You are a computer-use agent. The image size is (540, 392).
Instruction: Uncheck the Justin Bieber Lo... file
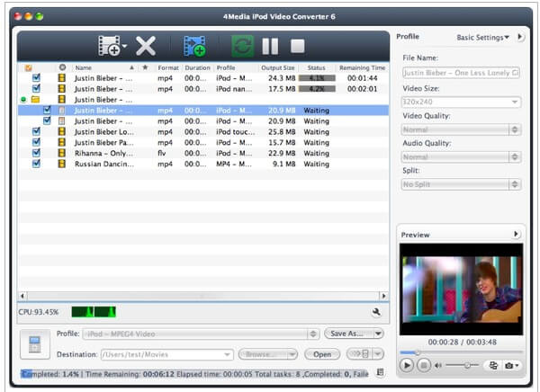pyautogui.click(x=36, y=131)
